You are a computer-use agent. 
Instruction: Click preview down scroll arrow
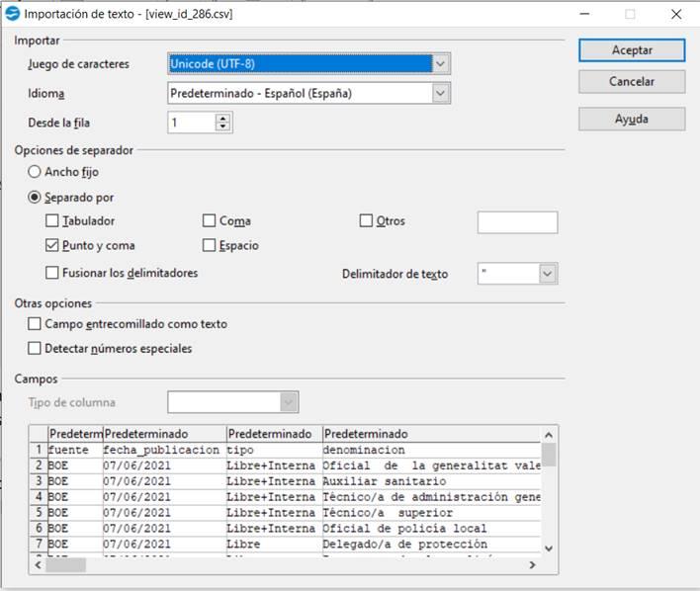tap(549, 549)
